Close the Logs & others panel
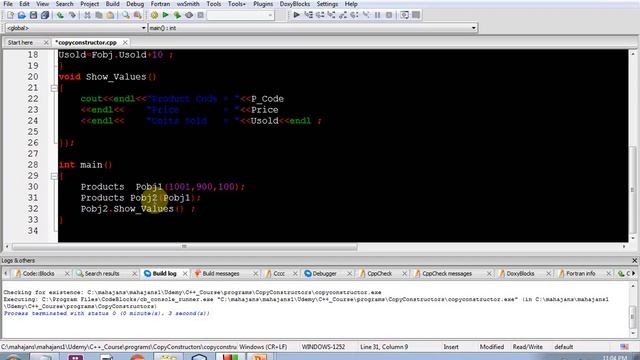 634,260
